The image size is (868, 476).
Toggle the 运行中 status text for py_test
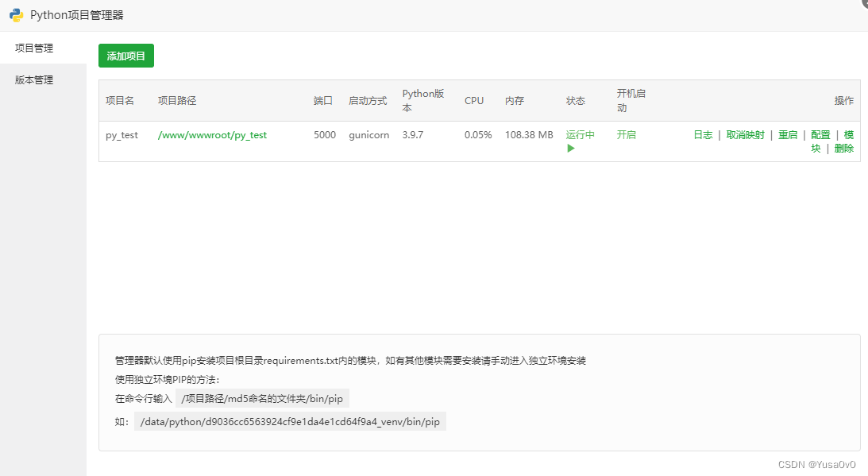(x=580, y=135)
